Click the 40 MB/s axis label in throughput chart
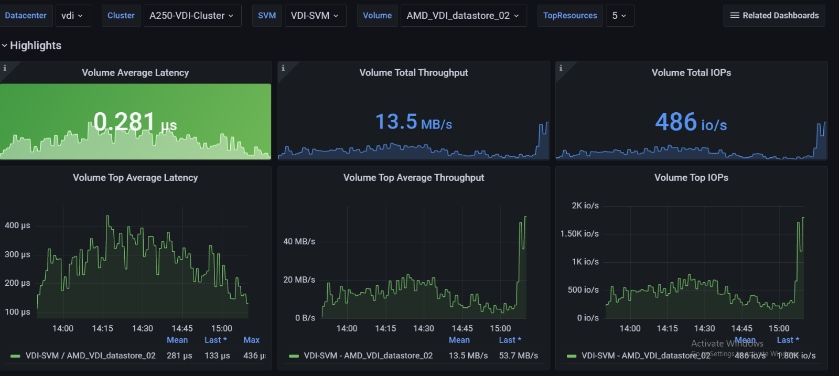 tap(299, 241)
